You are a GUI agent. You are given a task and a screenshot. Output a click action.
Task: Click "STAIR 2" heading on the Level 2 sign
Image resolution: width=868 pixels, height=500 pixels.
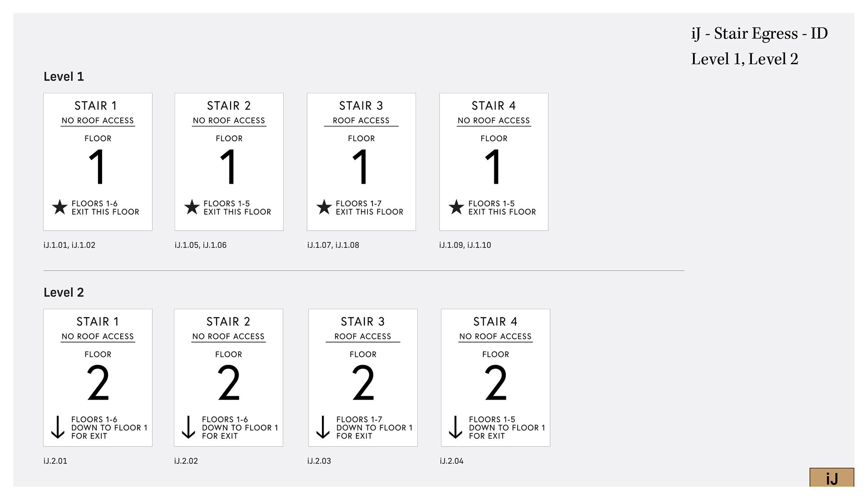(x=228, y=322)
